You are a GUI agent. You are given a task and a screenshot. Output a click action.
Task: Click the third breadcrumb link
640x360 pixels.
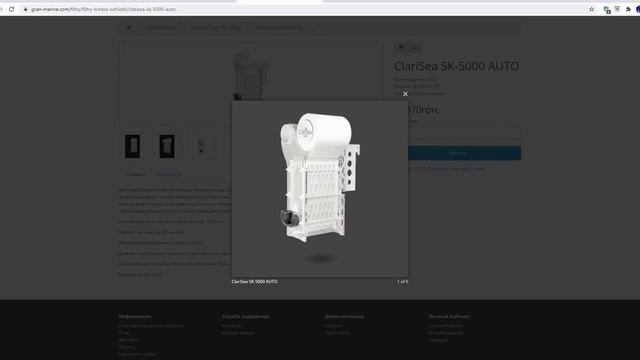click(216, 28)
